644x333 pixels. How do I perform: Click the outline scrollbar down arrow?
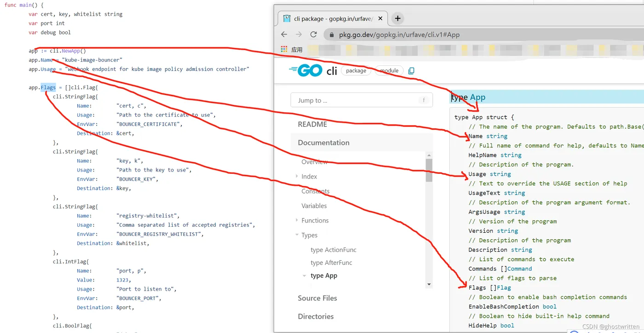[x=429, y=284]
